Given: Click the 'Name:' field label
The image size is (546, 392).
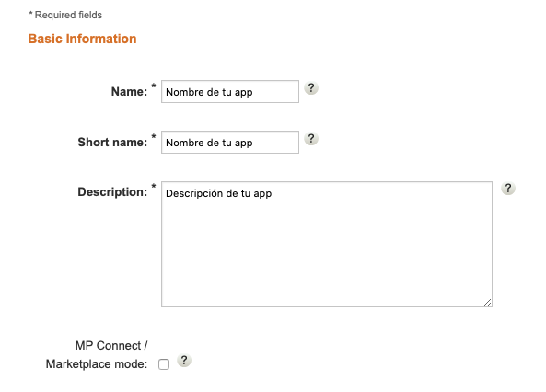Looking at the screenshot, I should tap(129, 92).
